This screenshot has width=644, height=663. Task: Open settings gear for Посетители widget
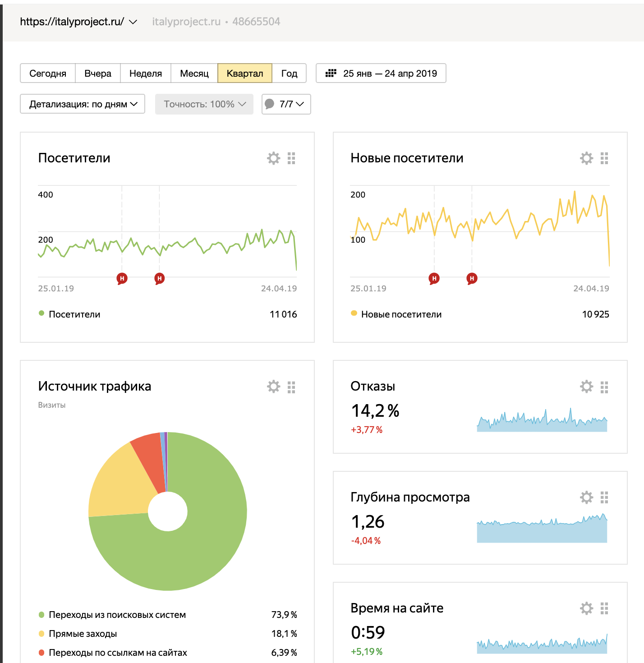tap(273, 158)
